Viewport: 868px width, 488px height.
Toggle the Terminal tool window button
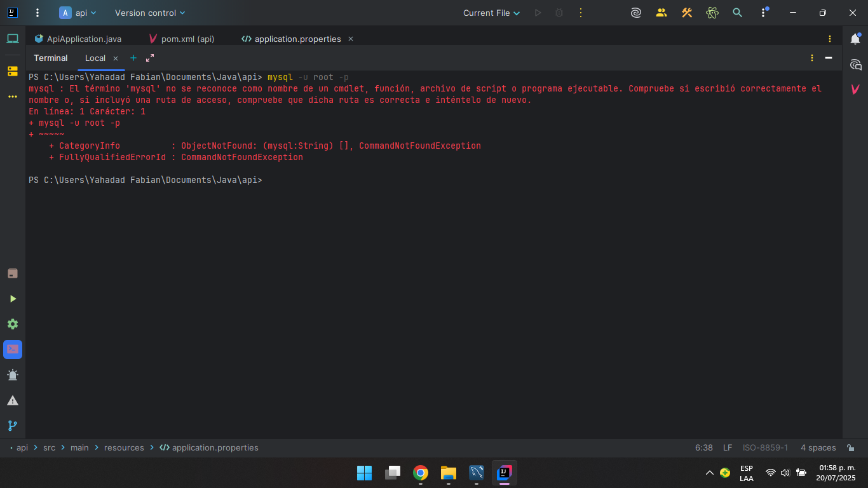click(13, 349)
